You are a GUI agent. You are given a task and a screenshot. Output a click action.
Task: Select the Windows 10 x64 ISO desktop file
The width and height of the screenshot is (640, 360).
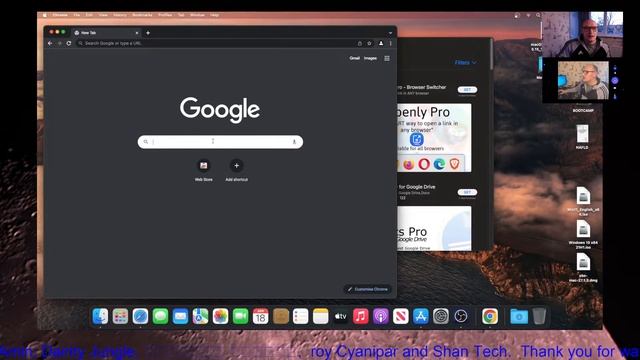pos(583,234)
